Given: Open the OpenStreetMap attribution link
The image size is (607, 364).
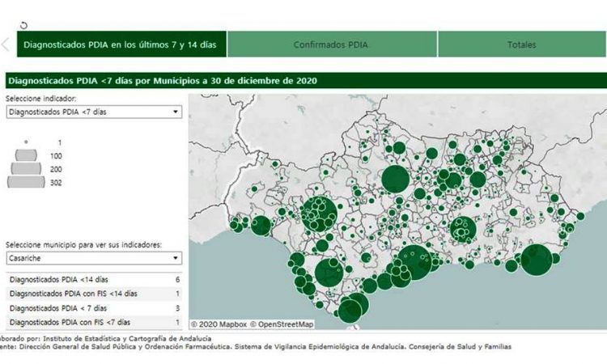Looking at the screenshot, I should coord(282,324).
